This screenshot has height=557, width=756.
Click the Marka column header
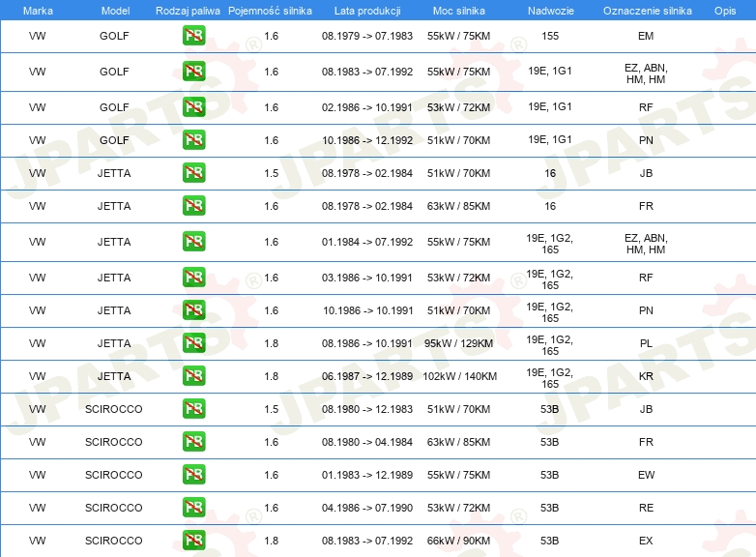coord(38,11)
